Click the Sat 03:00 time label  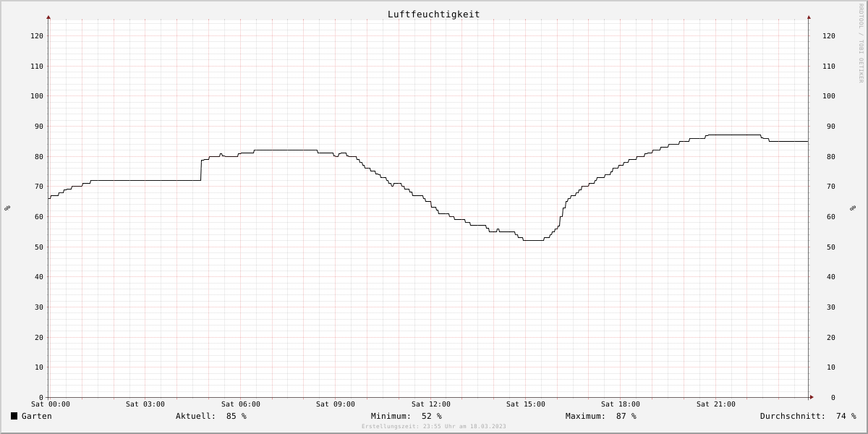(x=145, y=404)
